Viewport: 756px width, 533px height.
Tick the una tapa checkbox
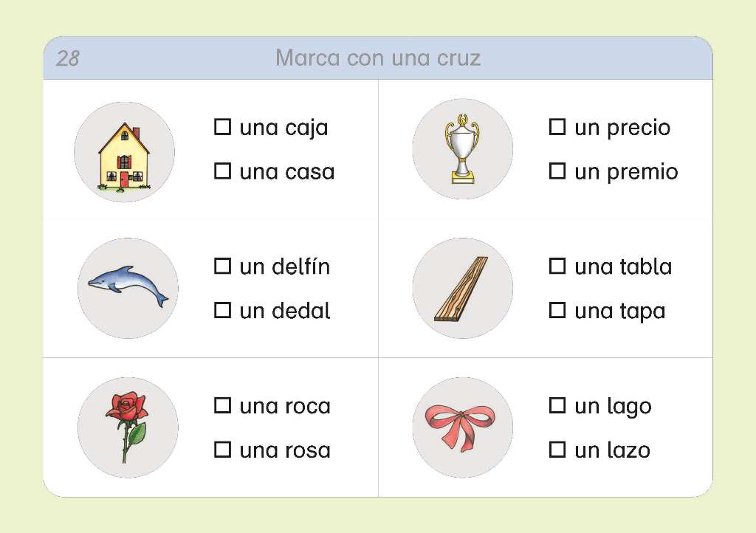[557, 310]
